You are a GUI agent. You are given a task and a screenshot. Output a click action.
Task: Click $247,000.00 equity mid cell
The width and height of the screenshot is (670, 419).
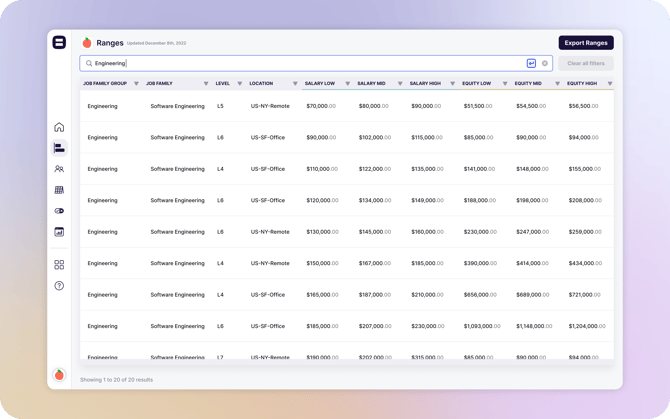[x=532, y=232]
